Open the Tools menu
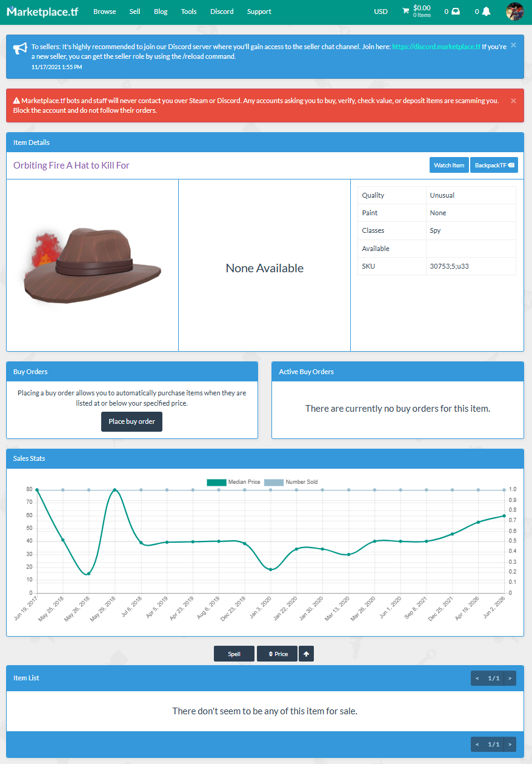 [189, 12]
